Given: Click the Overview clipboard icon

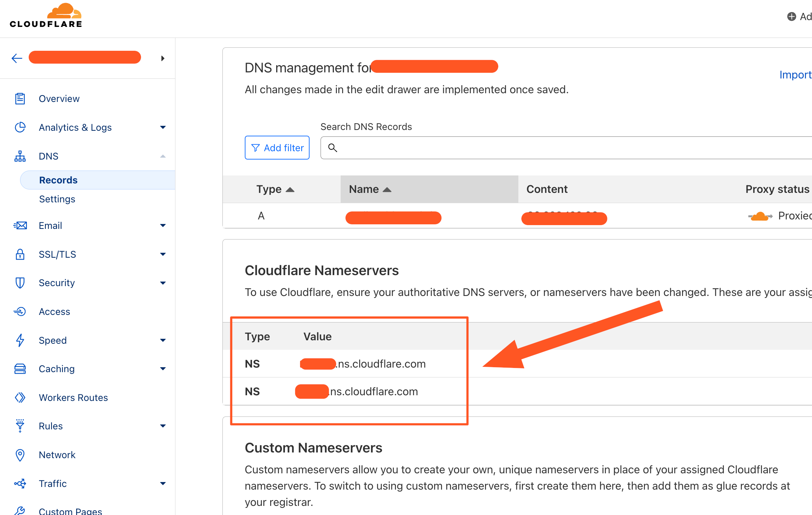Looking at the screenshot, I should click(20, 99).
